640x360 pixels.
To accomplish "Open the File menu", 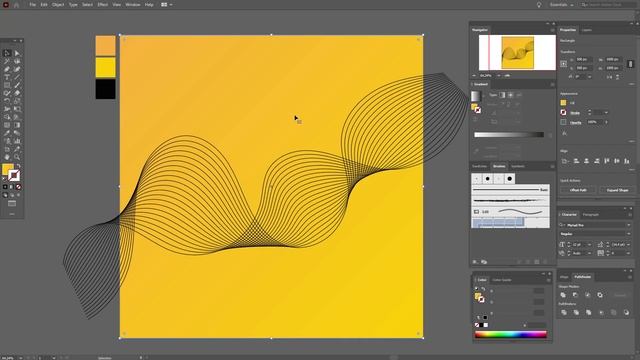I will pyautogui.click(x=33, y=5).
